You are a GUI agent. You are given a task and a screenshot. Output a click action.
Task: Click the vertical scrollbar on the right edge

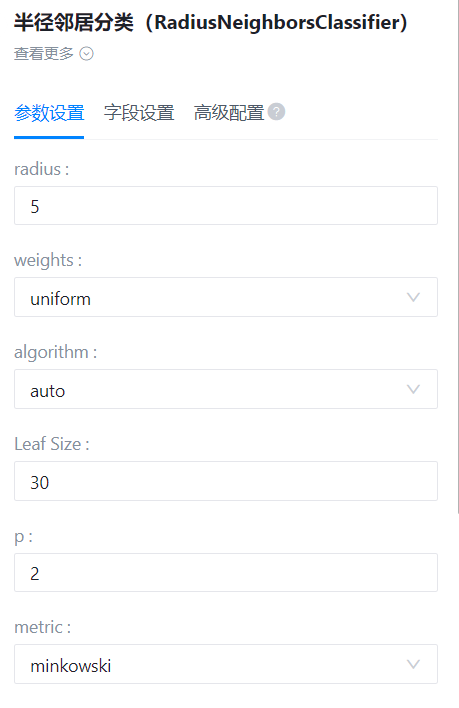coord(458,256)
